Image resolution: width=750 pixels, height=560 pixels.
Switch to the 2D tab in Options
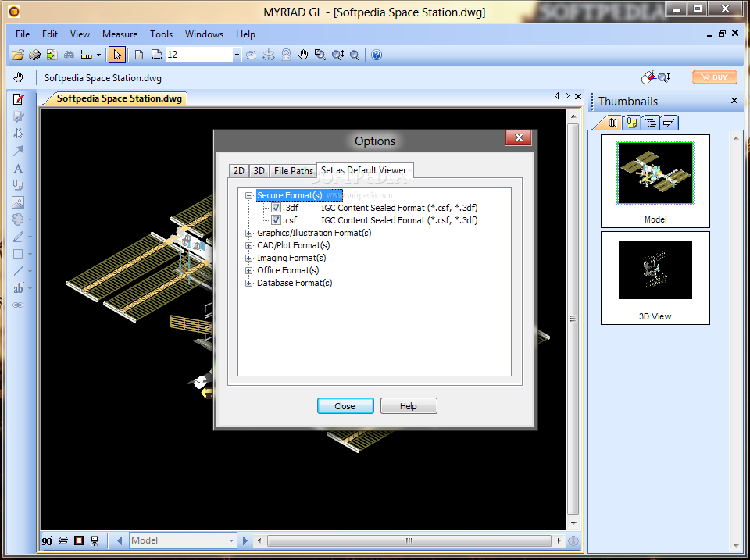(239, 171)
